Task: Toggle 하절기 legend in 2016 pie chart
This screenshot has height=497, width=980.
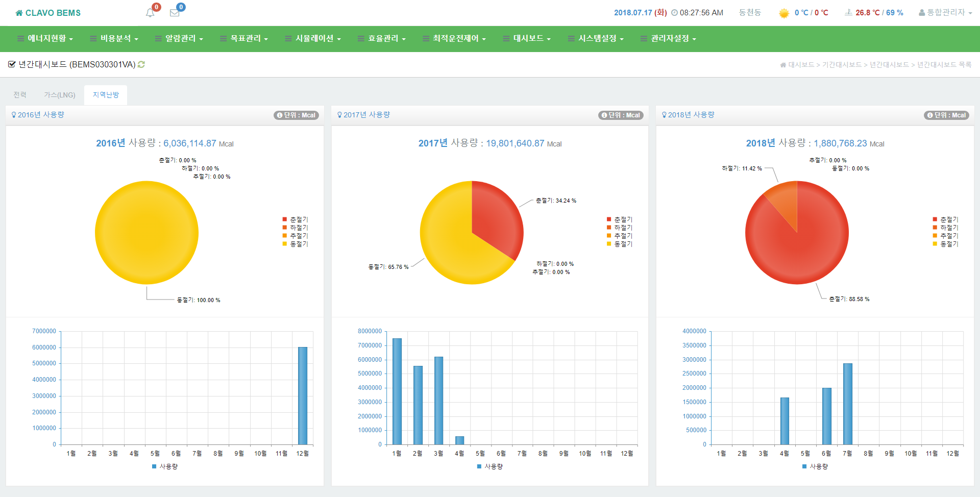Action: coord(295,228)
